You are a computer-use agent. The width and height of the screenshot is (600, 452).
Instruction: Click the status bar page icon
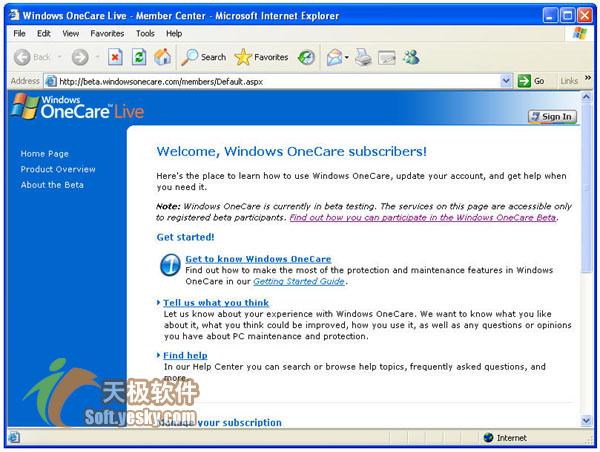pyautogui.click(x=14, y=437)
